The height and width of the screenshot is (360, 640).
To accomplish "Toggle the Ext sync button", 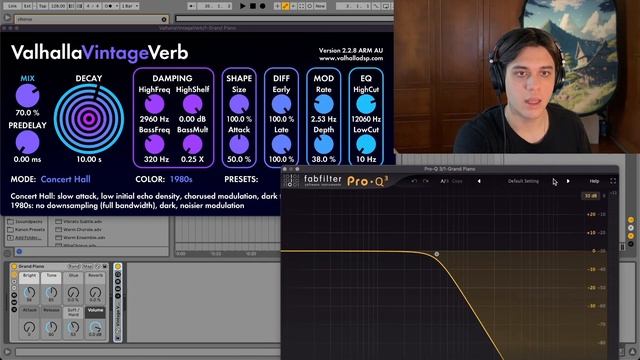I will click(x=27, y=6).
